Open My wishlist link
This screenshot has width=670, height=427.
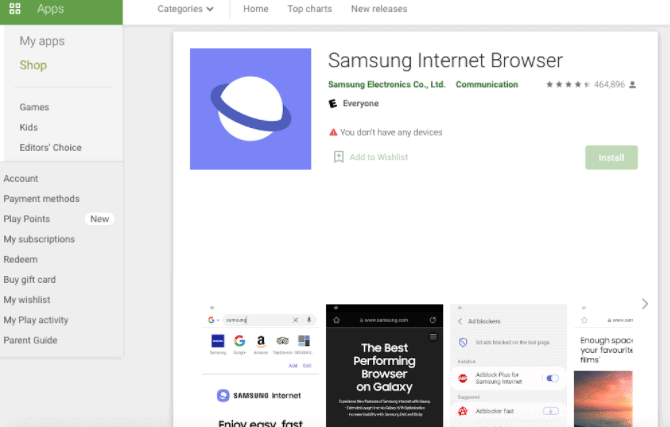click(x=27, y=300)
